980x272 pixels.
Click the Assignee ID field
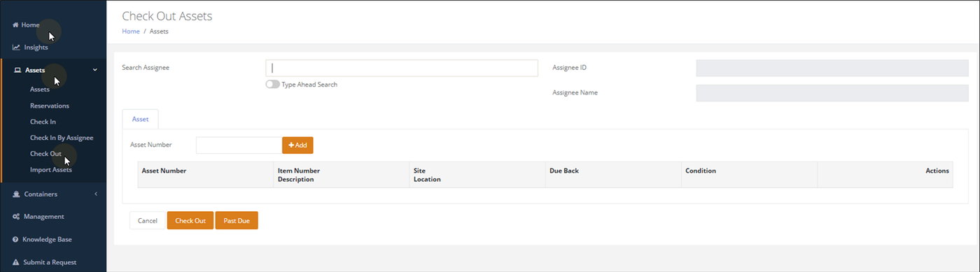[x=832, y=68]
